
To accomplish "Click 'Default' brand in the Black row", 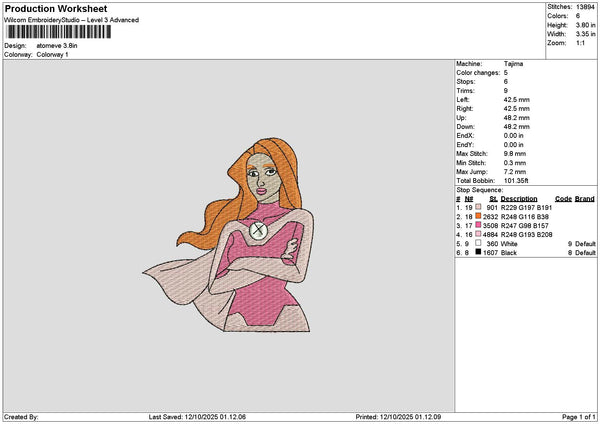I will [585, 253].
